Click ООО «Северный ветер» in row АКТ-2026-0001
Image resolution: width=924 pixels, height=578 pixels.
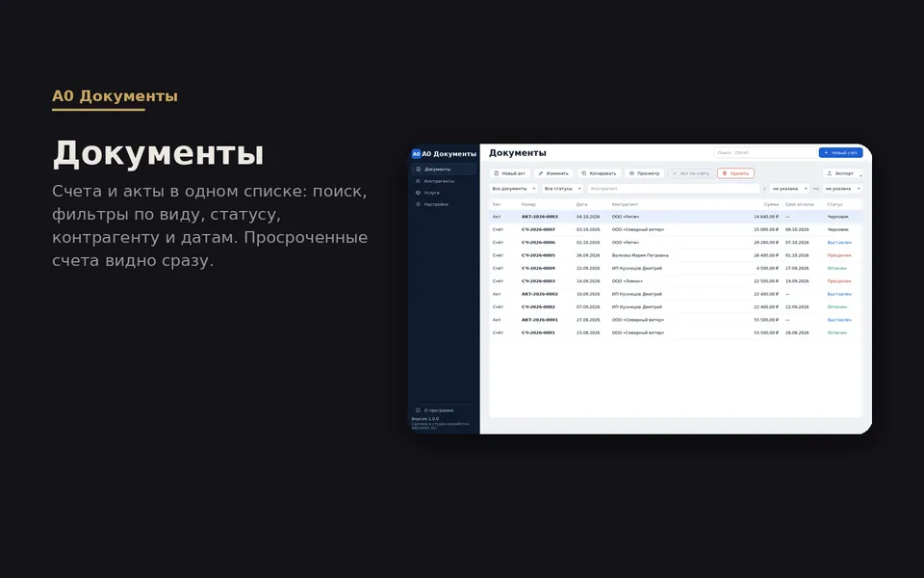coord(637,320)
